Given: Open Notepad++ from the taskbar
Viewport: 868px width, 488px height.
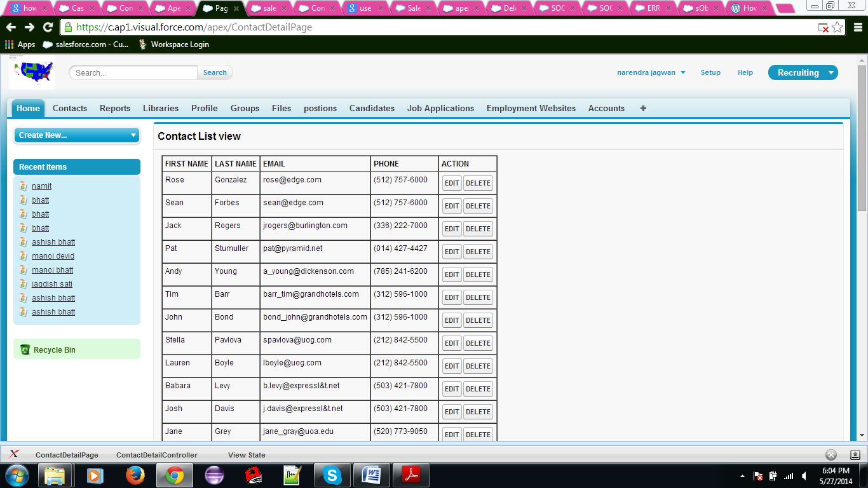Looking at the screenshot, I should tap(293, 475).
